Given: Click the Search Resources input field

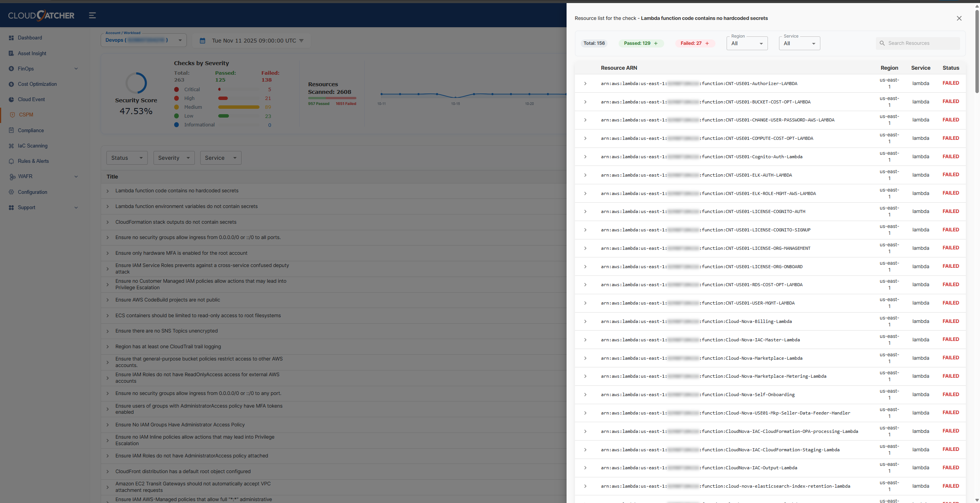Looking at the screenshot, I should pos(919,43).
